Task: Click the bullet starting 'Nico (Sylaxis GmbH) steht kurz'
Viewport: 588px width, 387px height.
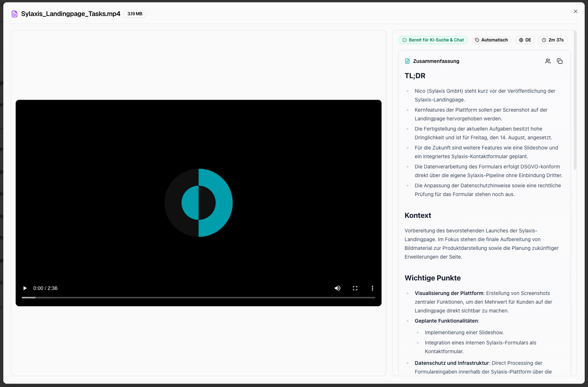Action: [485, 95]
